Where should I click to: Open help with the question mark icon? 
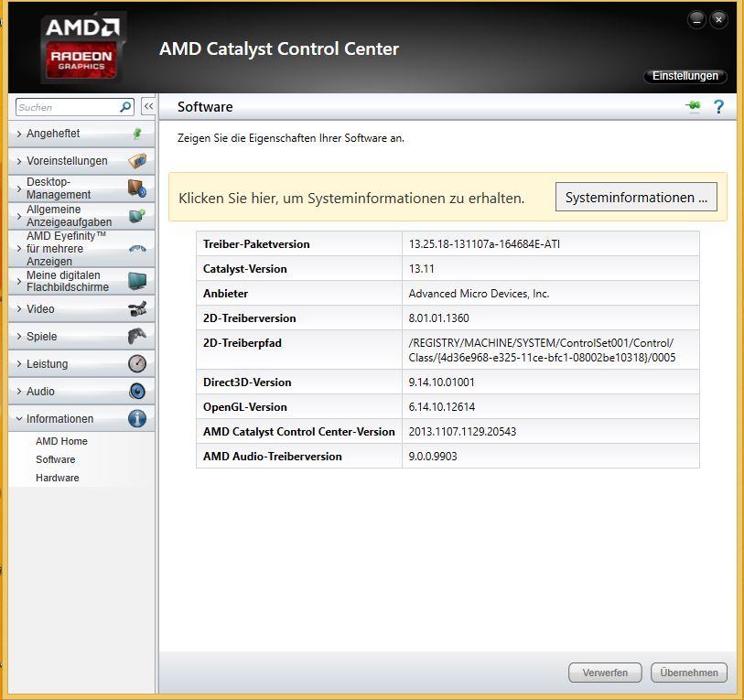tap(719, 106)
